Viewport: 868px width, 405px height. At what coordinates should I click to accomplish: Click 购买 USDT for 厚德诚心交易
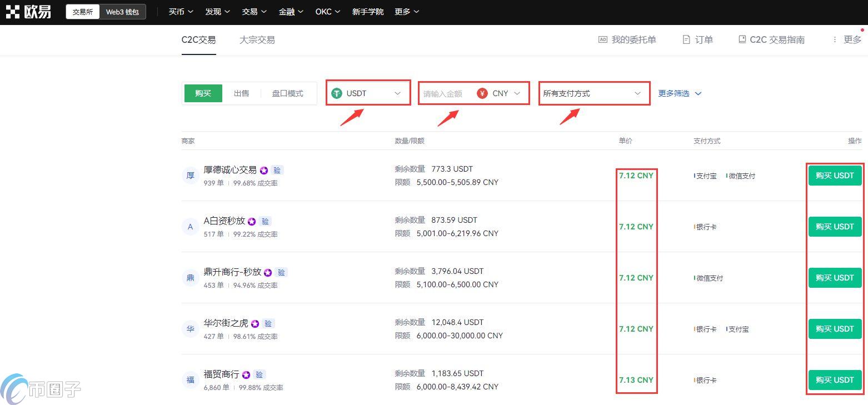835,176
